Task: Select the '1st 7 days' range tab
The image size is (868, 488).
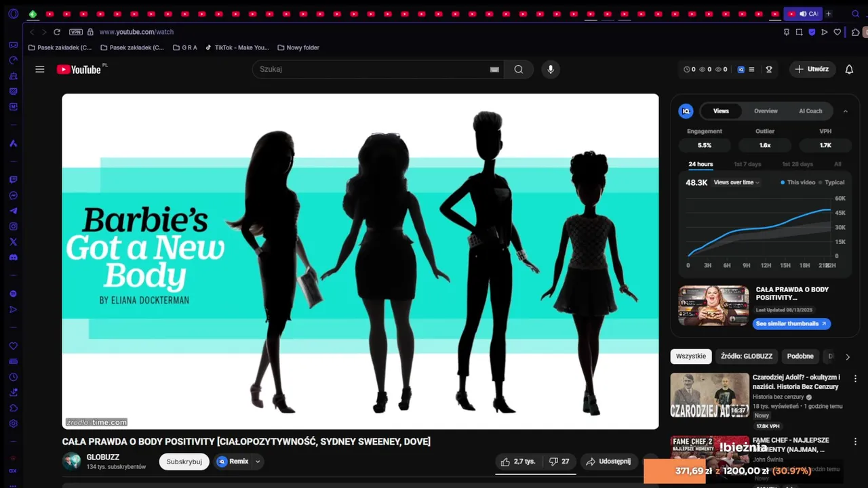Action: [747, 164]
